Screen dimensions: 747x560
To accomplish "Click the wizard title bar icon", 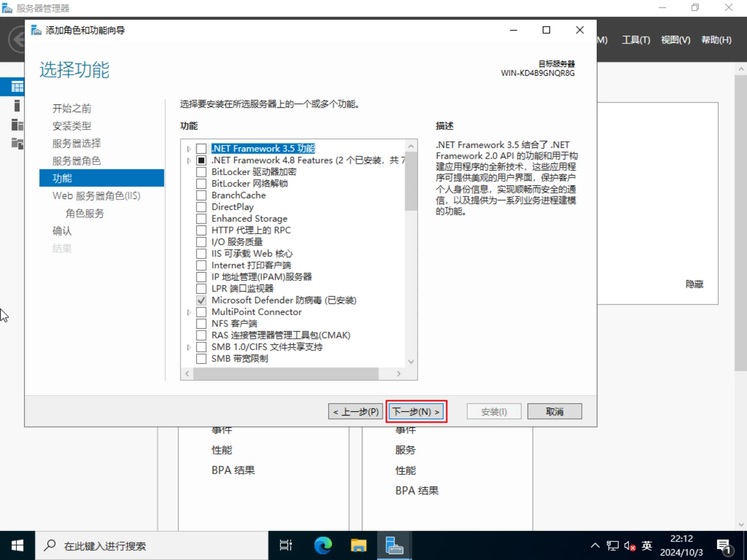I will pos(36,30).
